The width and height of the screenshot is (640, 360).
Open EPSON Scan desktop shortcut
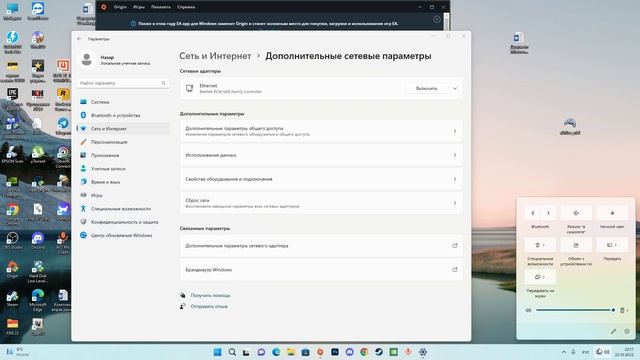click(12, 154)
